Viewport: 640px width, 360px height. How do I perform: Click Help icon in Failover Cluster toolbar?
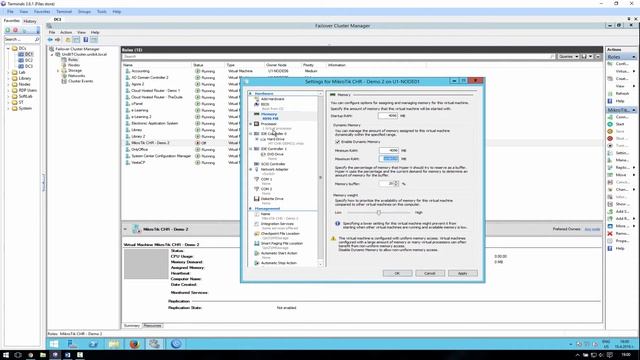(x=86, y=40)
